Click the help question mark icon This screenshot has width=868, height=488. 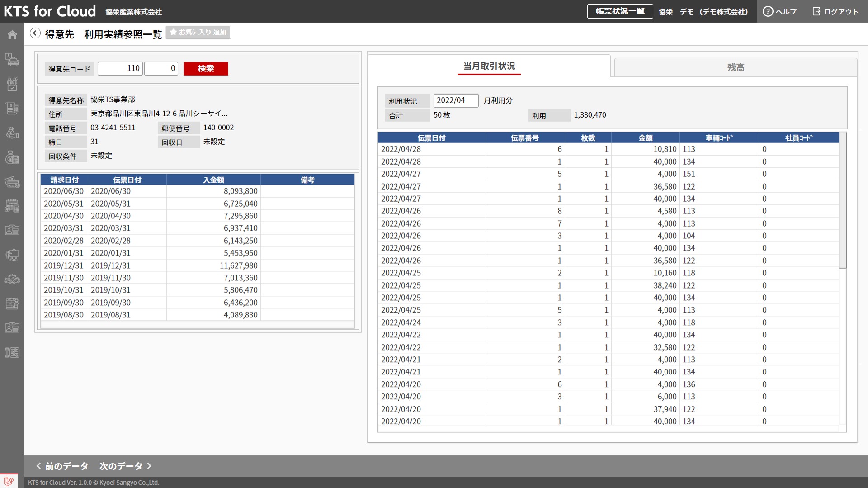(x=768, y=11)
